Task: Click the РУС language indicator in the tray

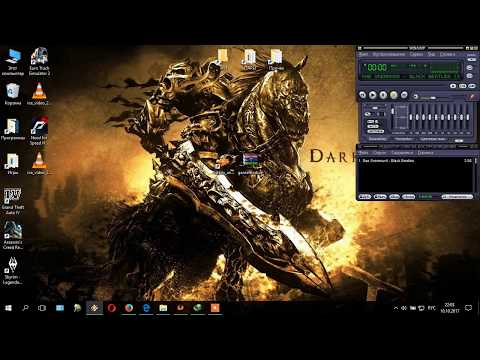Action: click(x=432, y=308)
